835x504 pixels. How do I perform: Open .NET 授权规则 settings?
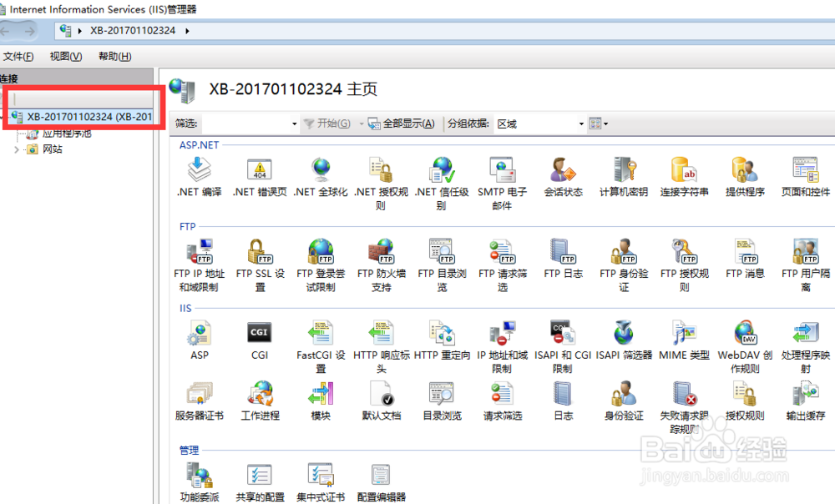pyautogui.click(x=382, y=184)
